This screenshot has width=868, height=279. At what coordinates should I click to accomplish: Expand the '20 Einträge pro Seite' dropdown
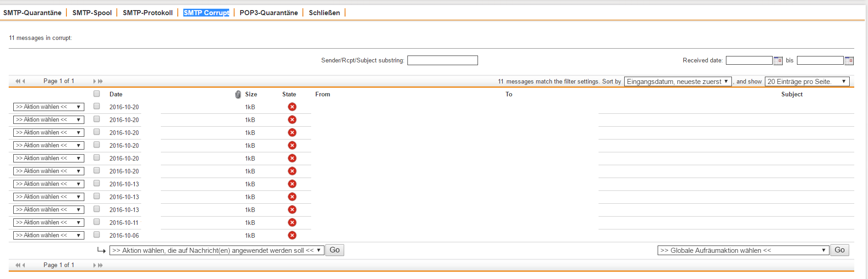pos(807,82)
